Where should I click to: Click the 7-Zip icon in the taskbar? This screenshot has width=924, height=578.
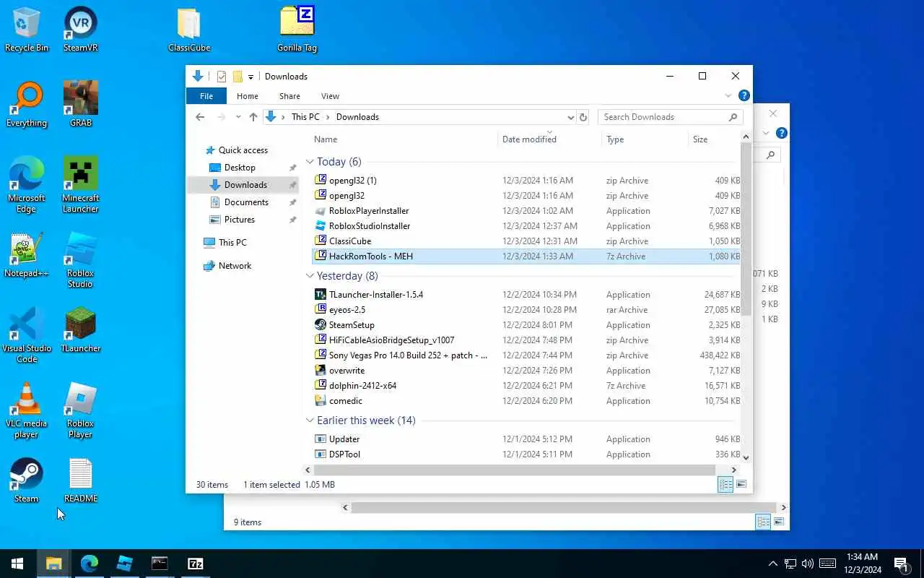(195, 564)
